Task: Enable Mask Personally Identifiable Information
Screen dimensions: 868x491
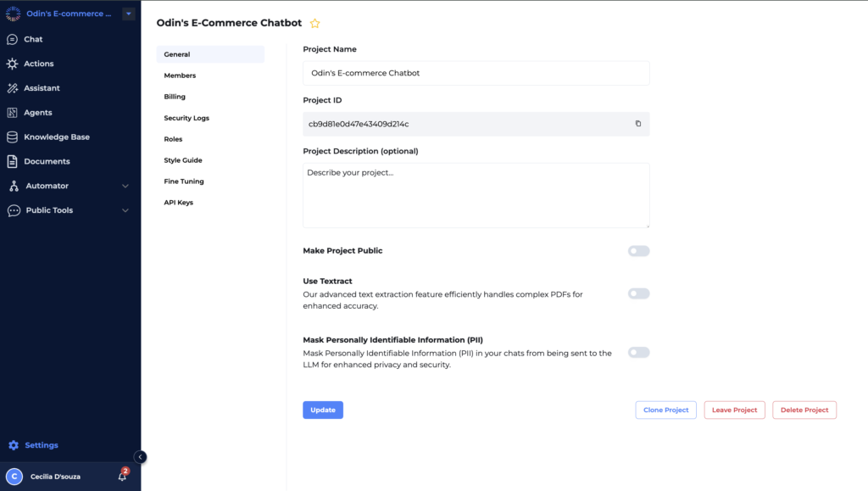Action: pyautogui.click(x=638, y=352)
